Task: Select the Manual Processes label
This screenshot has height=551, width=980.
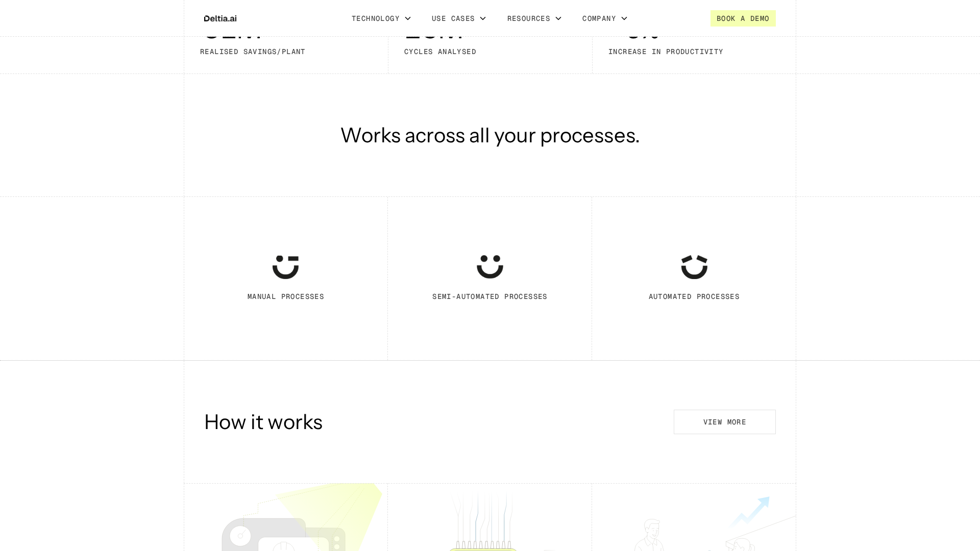Action: pyautogui.click(x=285, y=296)
